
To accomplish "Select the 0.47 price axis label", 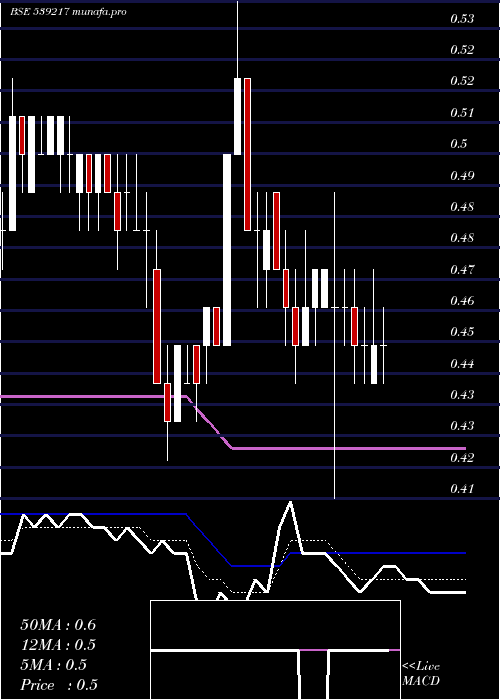I will pos(462,270).
